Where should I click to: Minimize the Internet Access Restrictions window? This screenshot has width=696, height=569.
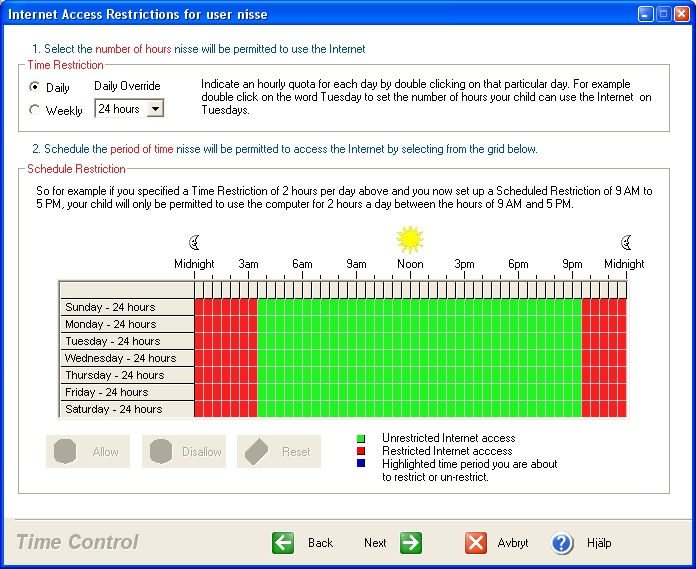tap(645, 14)
